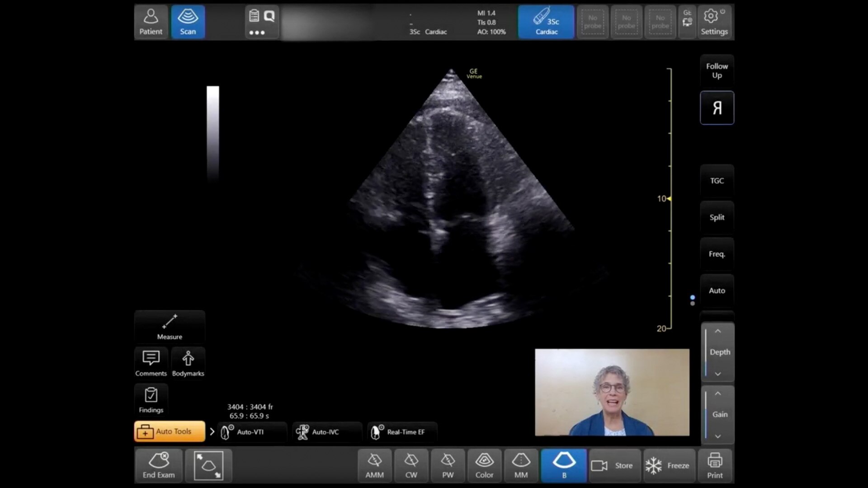Open the Findings clipboard

pos(151,399)
